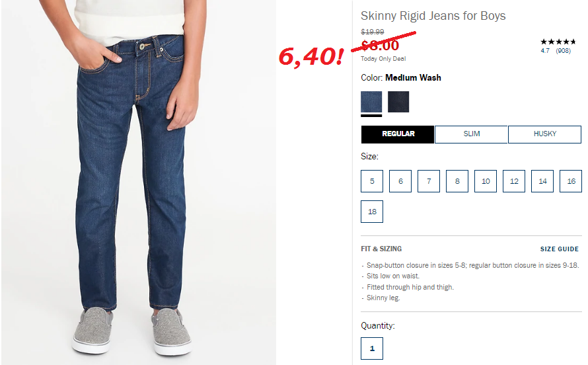Select size 12
Screen dimensions: 588x365
514,181
